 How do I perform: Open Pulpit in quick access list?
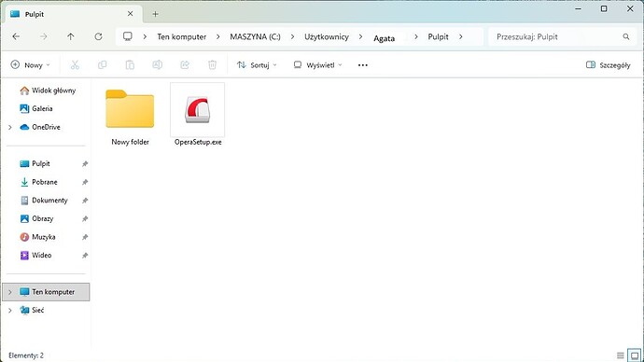pyautogui.click(x=35, y=164)
